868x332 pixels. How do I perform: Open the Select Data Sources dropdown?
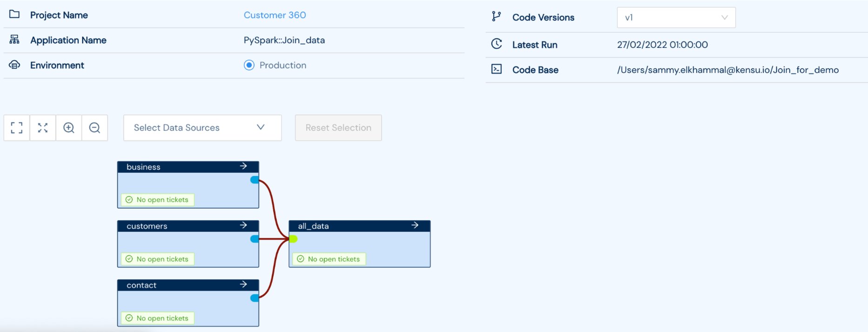coord(202,127)
